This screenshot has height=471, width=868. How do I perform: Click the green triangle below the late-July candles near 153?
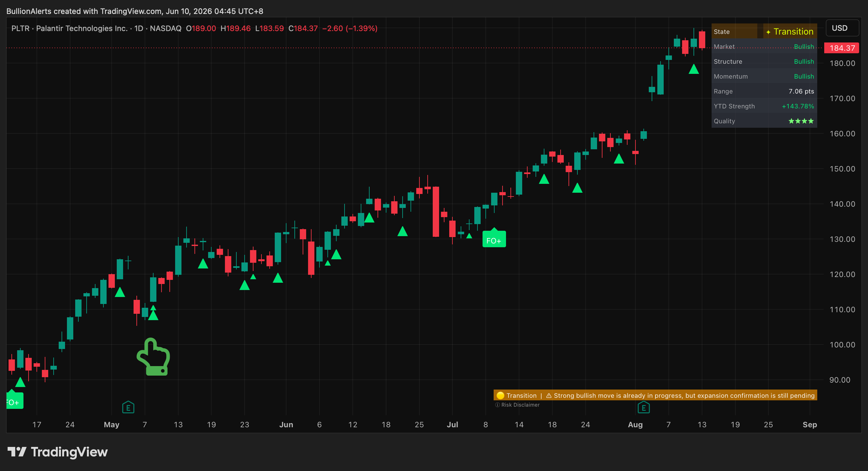(619, 158)
